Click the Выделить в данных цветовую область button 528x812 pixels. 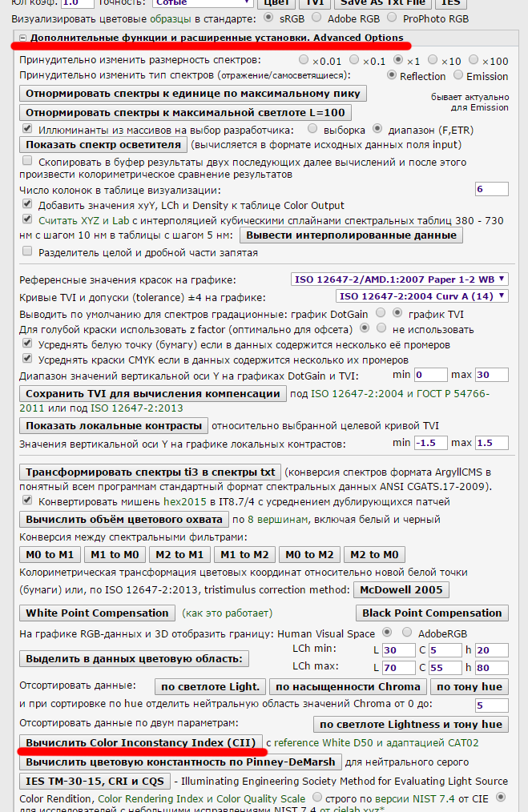tap(134, 659)
